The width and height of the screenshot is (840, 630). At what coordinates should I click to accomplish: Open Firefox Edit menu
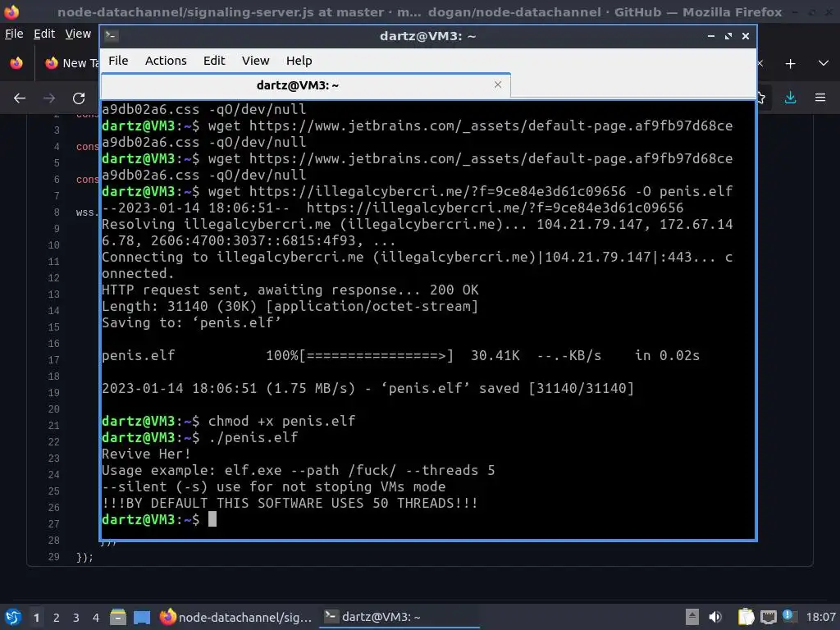click(44, 34)
